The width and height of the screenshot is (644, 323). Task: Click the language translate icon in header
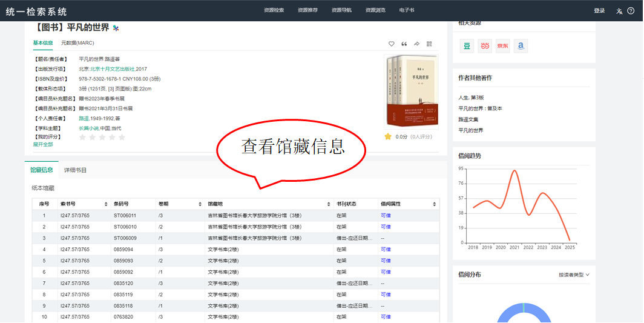619,11
